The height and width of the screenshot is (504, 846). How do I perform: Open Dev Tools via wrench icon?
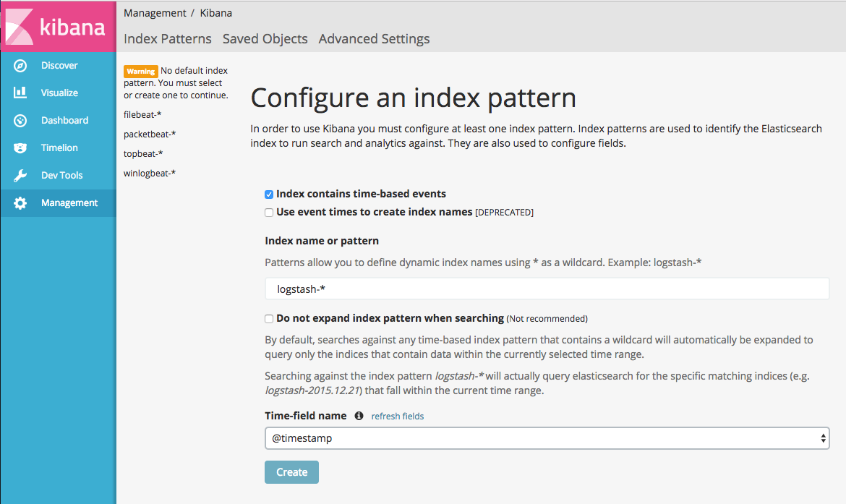tap(20, 176)
